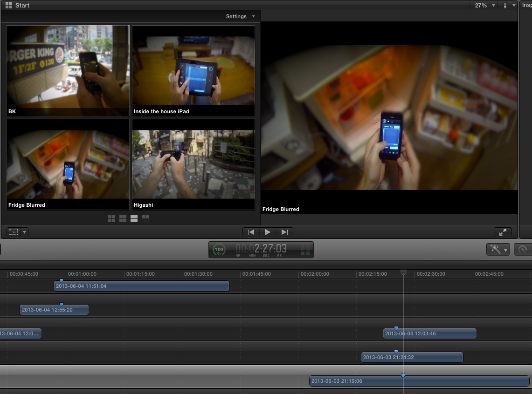The width and height of the screenshot is (532, 394).
Task: Switch to the Inspector tab
Action: coord(526,5)
